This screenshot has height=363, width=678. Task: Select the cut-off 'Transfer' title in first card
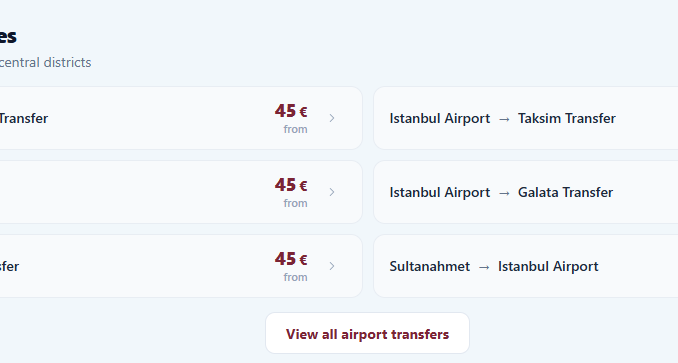coord(24,118)
